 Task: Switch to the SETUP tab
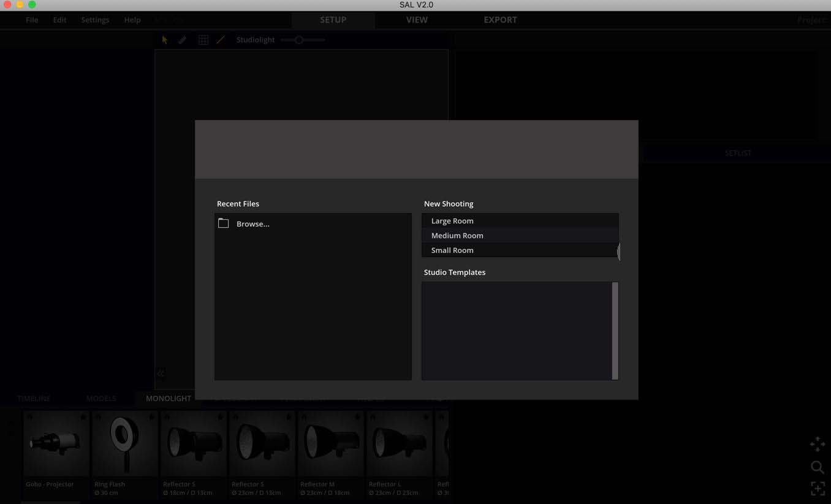click(333, 20)
